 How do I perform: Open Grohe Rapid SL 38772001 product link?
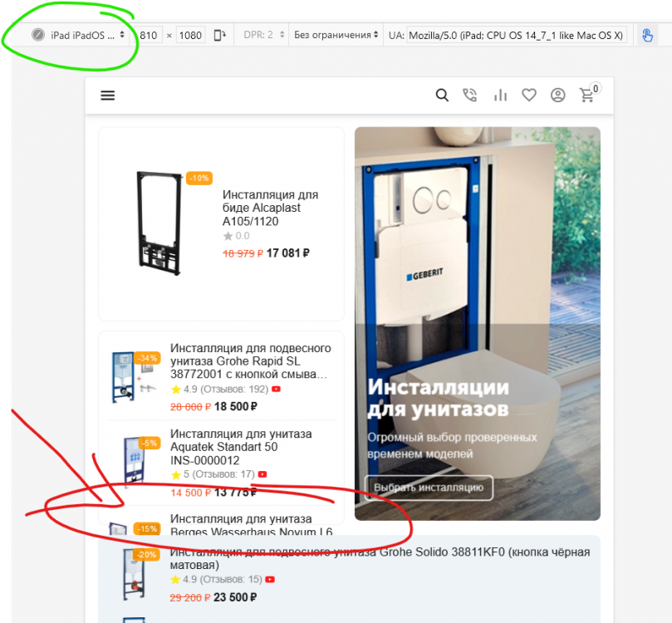point(250,361)
